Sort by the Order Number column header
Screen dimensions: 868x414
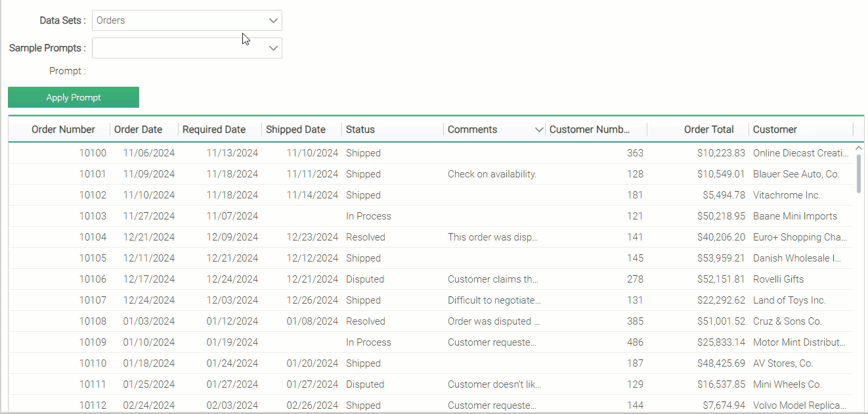click(63, 129)
